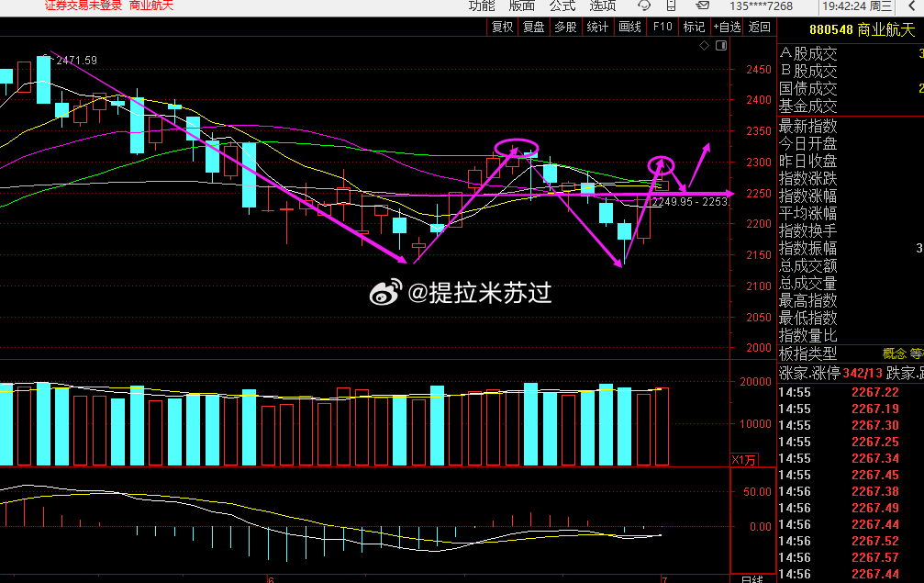Select the 最新指数 row
The height and width of the screenshot is (583, 924).
coord(851,126)
